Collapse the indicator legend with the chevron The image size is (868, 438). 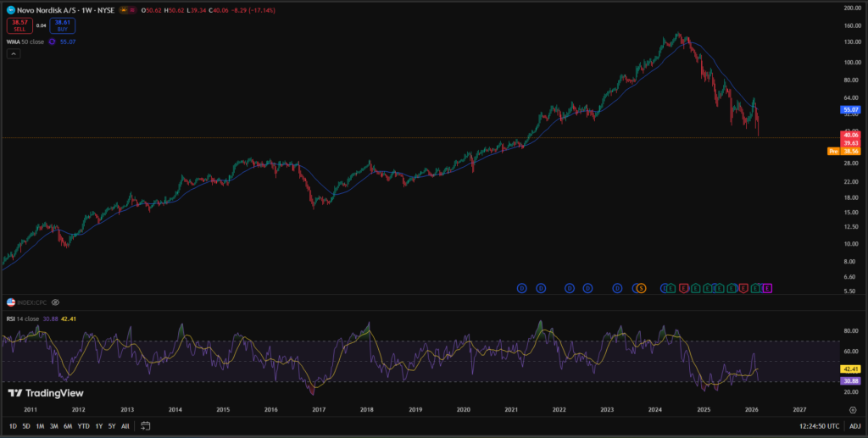tap(14, 53)
